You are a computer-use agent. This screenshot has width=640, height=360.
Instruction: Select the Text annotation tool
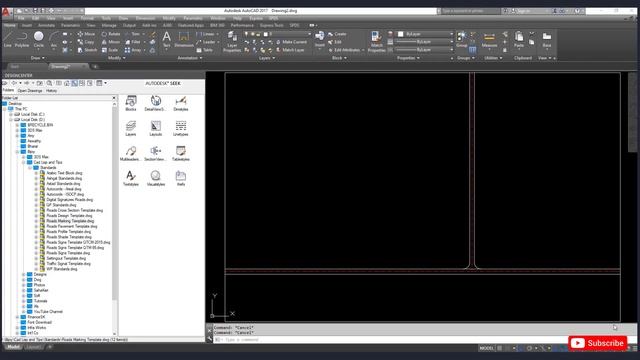[x=167, y=40]
